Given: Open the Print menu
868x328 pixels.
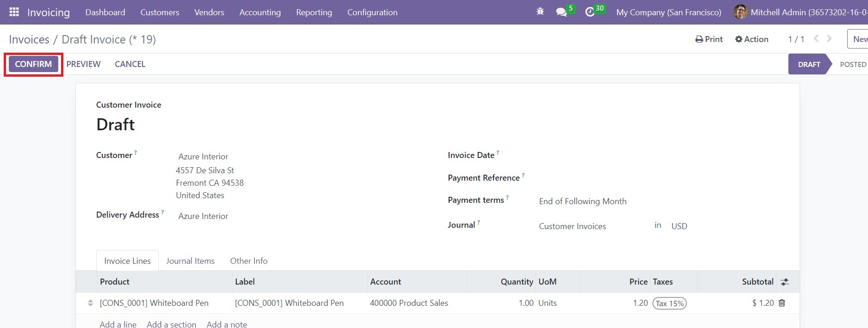Looking at the screenshot, I should 709,39.
